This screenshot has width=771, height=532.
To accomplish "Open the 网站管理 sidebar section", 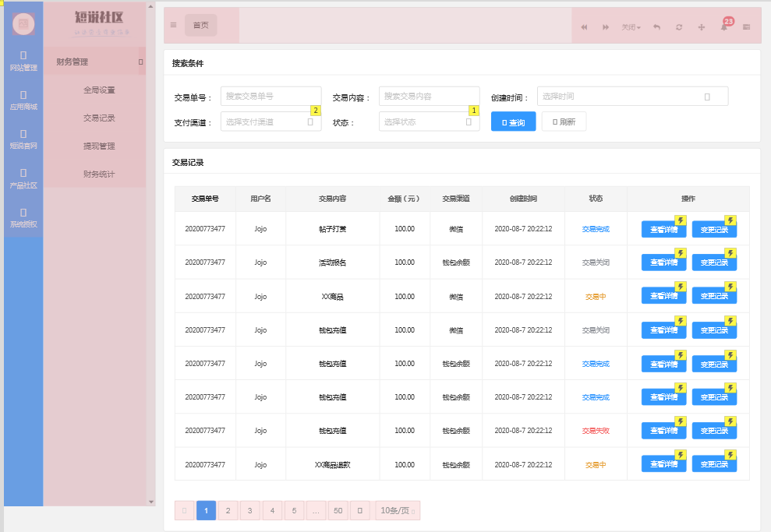I will [23, 62].
